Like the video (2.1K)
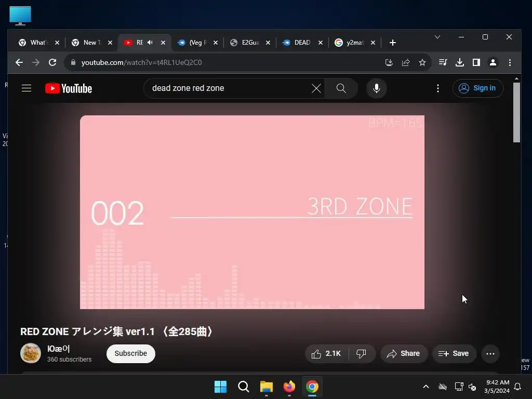The width and height of the screenshot is (532, 399). [x=326, y=353]
